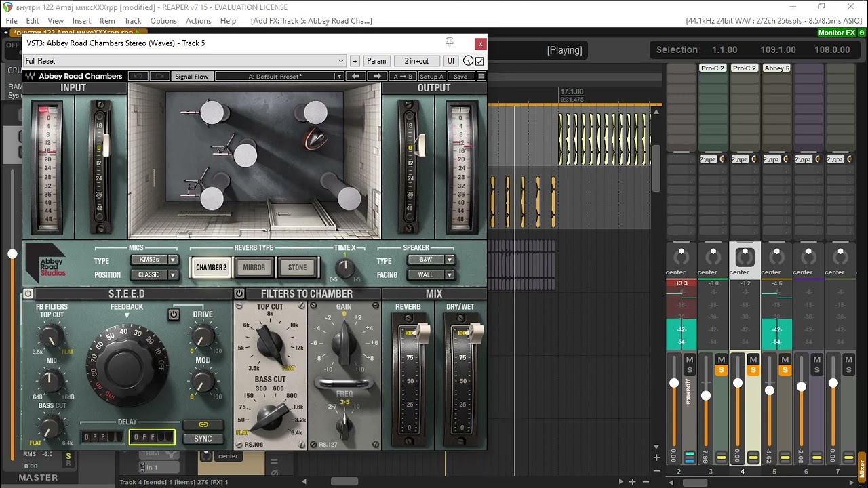The height and width of the screenshot is (488, 868).
Task: Load the next preset with right arrow
Action: point(378,77)
